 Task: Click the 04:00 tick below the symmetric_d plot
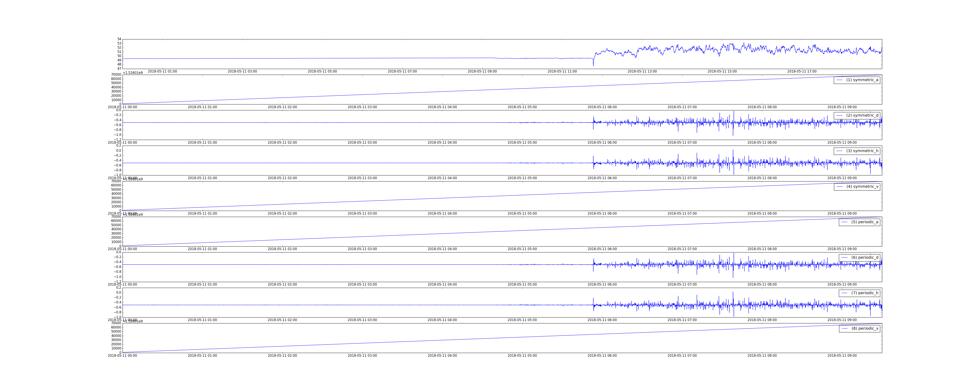pos(442,143)
